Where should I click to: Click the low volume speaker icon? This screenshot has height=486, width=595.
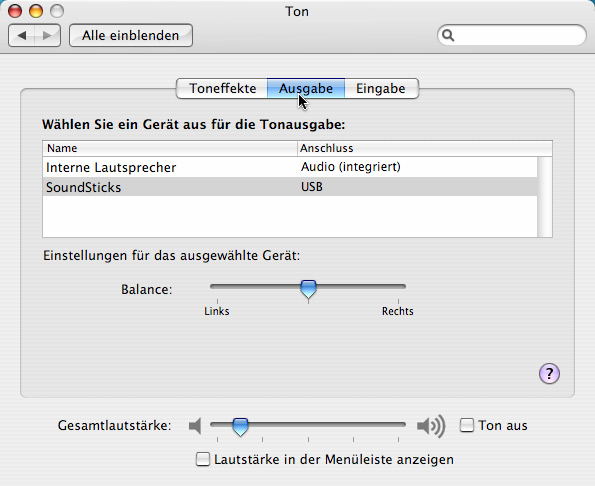195,426
